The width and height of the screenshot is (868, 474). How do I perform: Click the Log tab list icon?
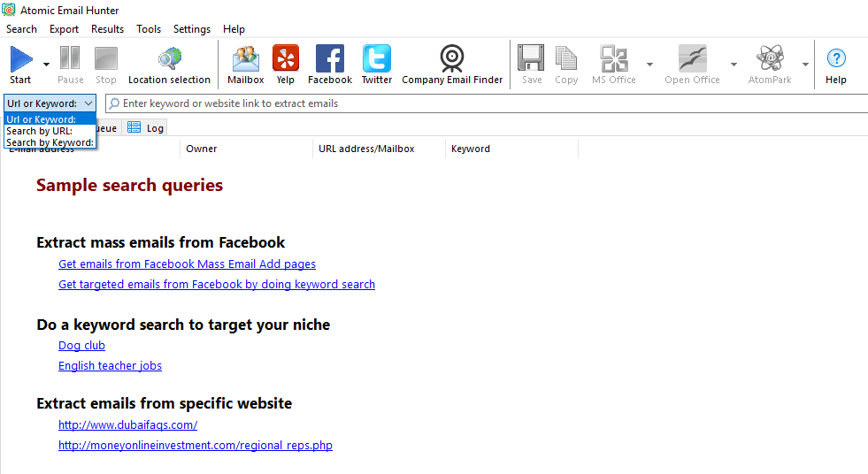(134, 127)
